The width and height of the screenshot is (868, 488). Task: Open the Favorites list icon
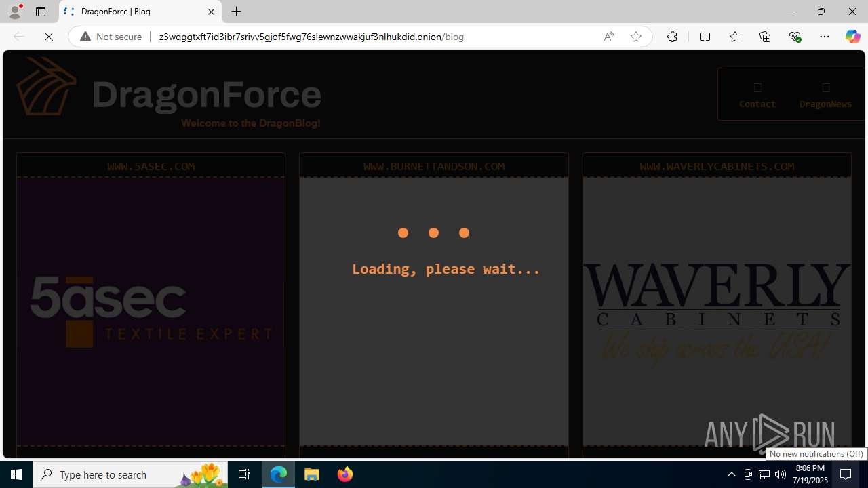(735, 37)
